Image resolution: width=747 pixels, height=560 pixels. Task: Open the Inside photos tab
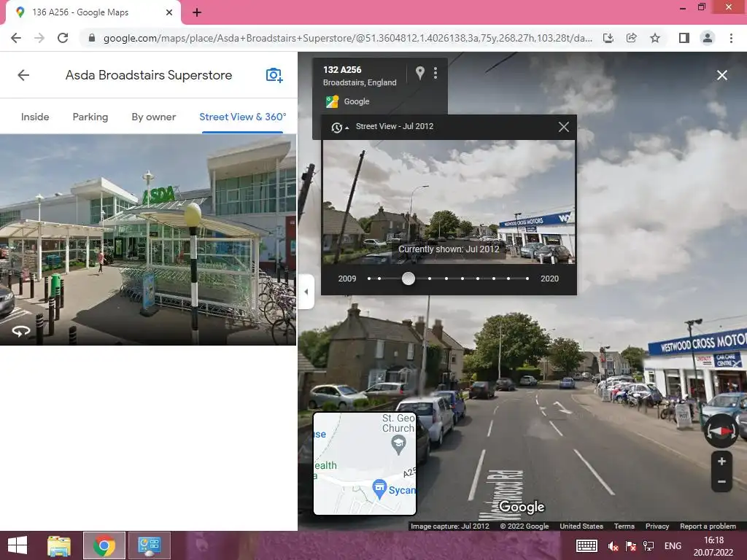point(35,117)
